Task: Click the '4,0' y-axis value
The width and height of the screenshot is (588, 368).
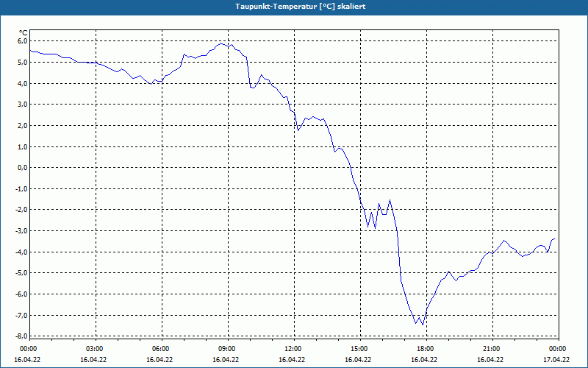Action: pyautogui.click(x=23, y=83)
